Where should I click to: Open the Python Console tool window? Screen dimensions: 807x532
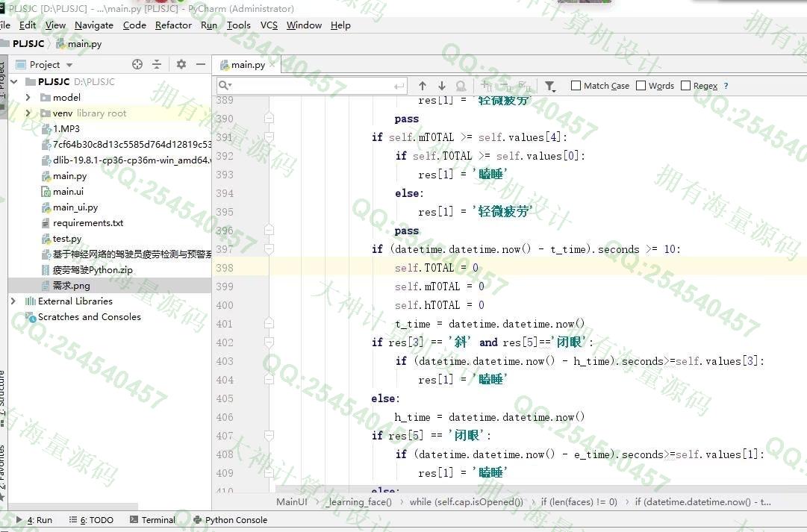point(231,519)
